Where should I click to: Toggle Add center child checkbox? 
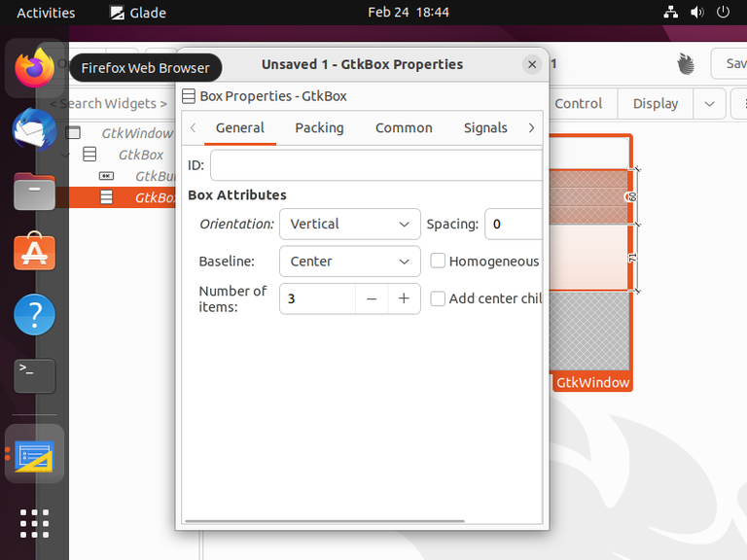[x=438, y=298]
